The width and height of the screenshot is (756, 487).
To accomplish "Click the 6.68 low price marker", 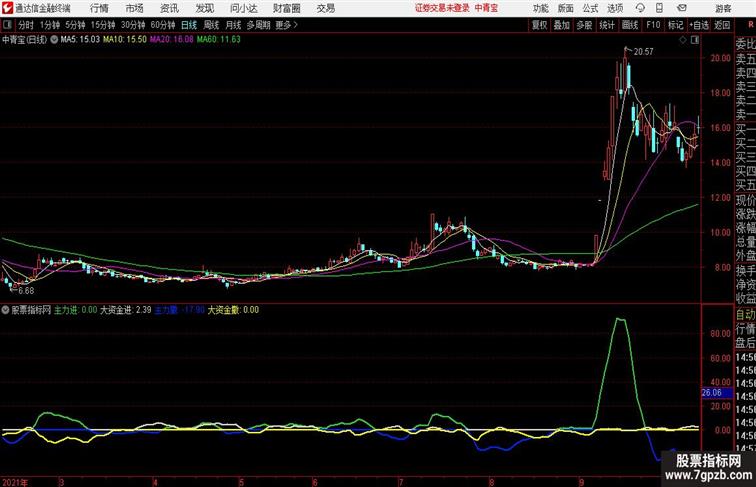I will click(26, 291).
